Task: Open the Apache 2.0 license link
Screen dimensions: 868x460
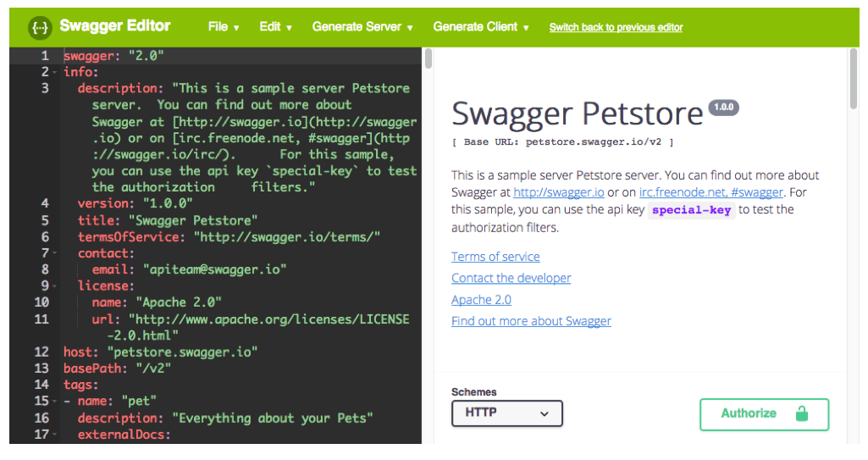Action: pos(481,300)
